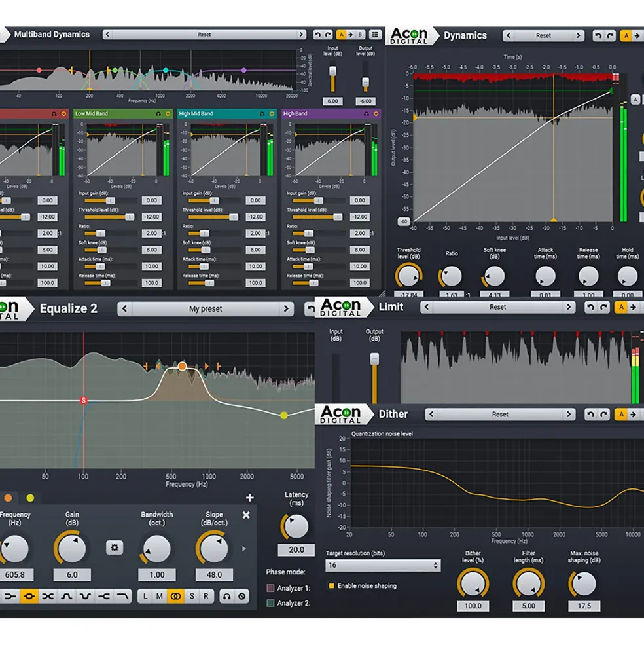Viewport: 644px width, 645px height.
Task: Click the Limit Output (dB) slider handle
Action: click(374, 359)
